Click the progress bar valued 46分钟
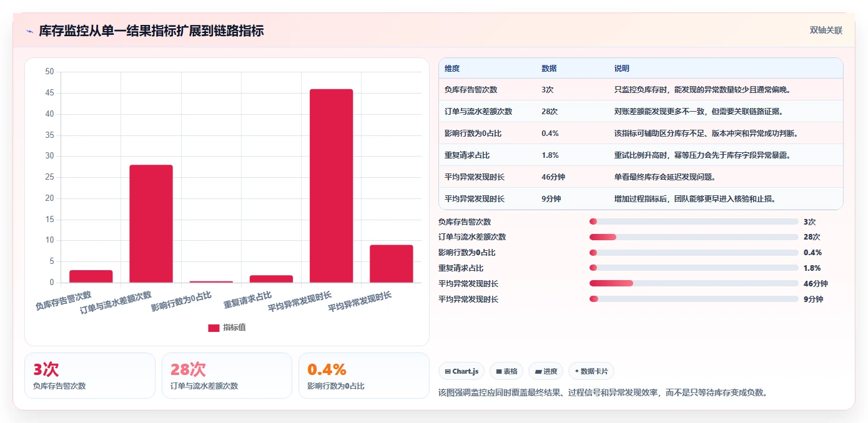The width and height of the screenshot is (868, 423). pyautogui.click(x=694, y=283)
